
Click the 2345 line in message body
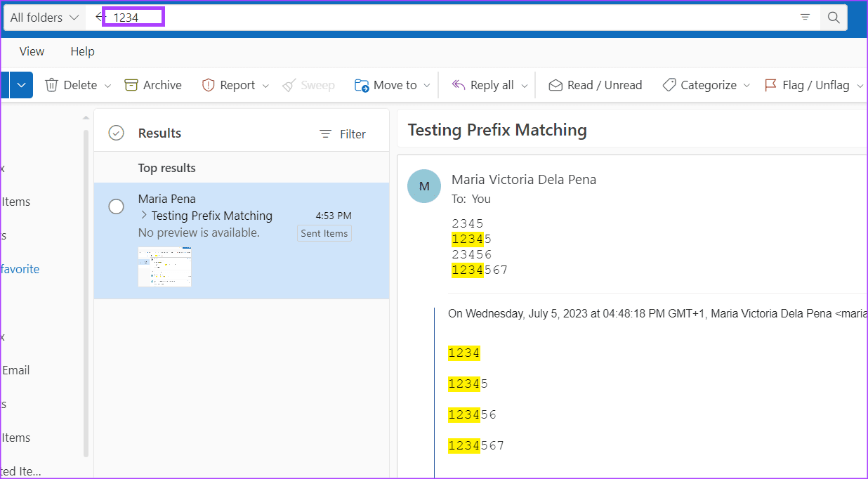(468, 223)
